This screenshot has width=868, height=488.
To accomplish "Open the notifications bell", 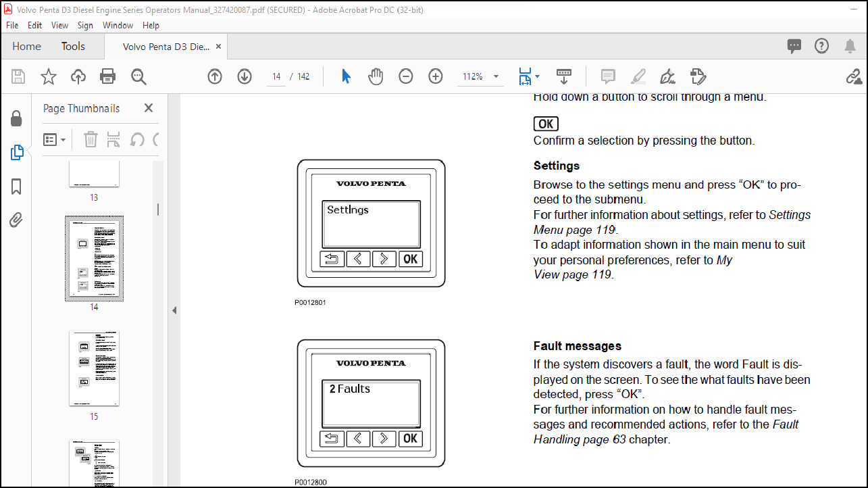I will [850, 46].
